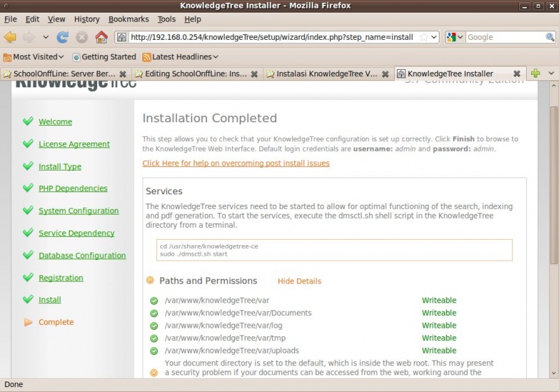Click the Hide Details link

pyautogui.click(x=299, y=282)
